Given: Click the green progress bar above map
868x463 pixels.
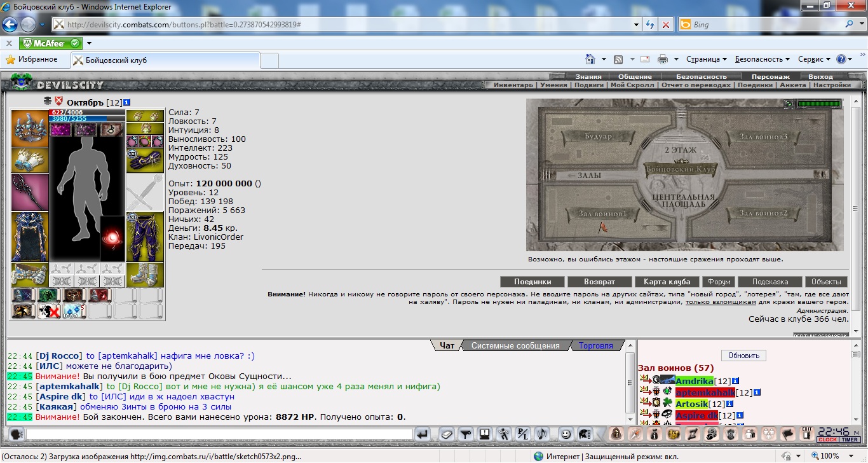Looking at the screenshot, I should pyautogui.click(x=819, y=104).
